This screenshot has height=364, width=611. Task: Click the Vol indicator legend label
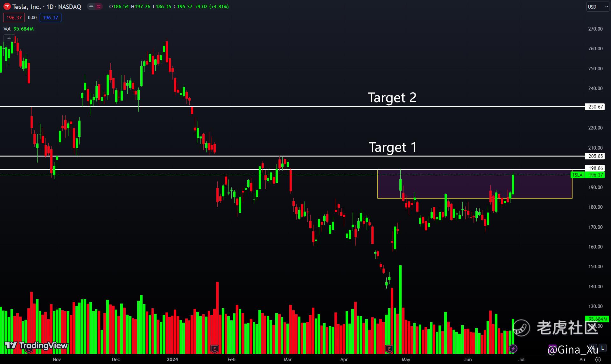pos(7,29)
